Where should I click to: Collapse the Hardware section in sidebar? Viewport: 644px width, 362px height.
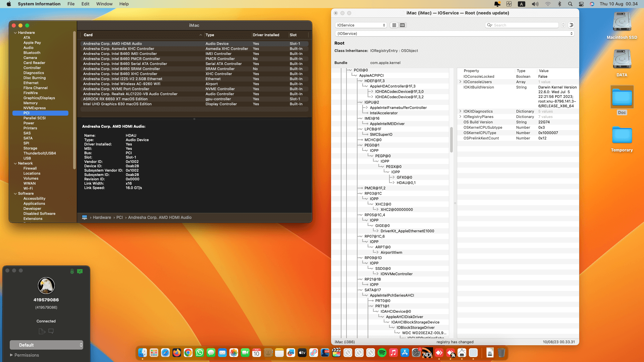click(15, 33)
